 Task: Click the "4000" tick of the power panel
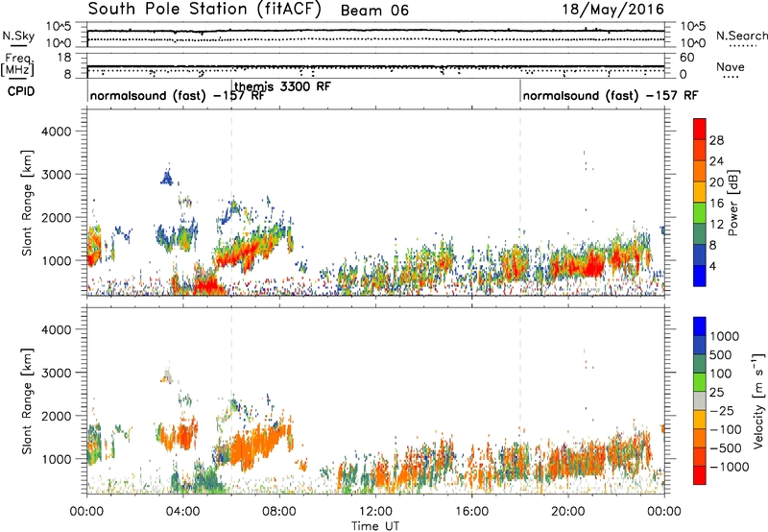[x=57, y=132]
